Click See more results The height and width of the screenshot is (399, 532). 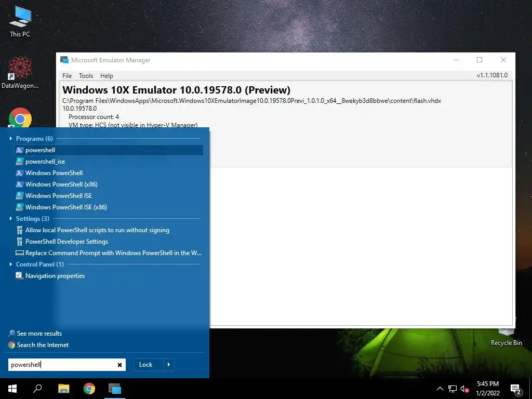(35, 334)
